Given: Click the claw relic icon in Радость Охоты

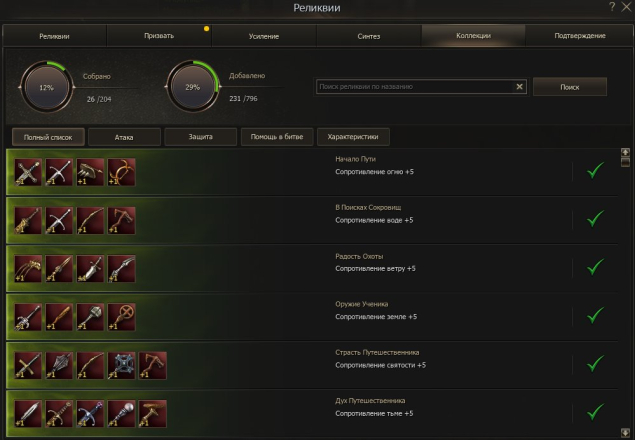Looking at the screenshot, I should tap(28, 269).
